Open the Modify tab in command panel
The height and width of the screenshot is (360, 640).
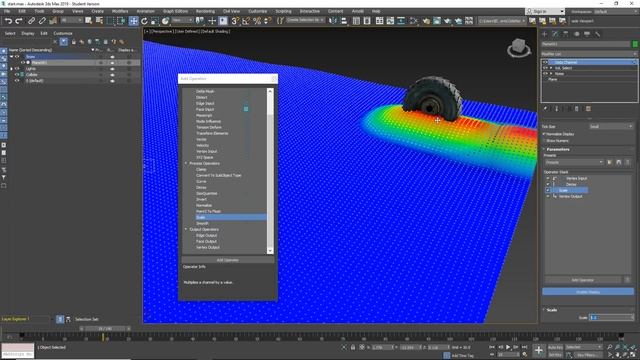[555, 34]
